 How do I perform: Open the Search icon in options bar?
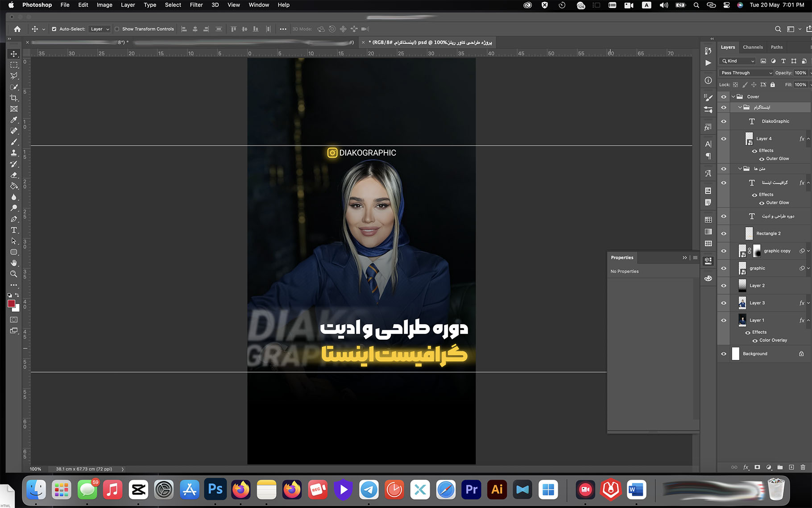pos(778,29)
